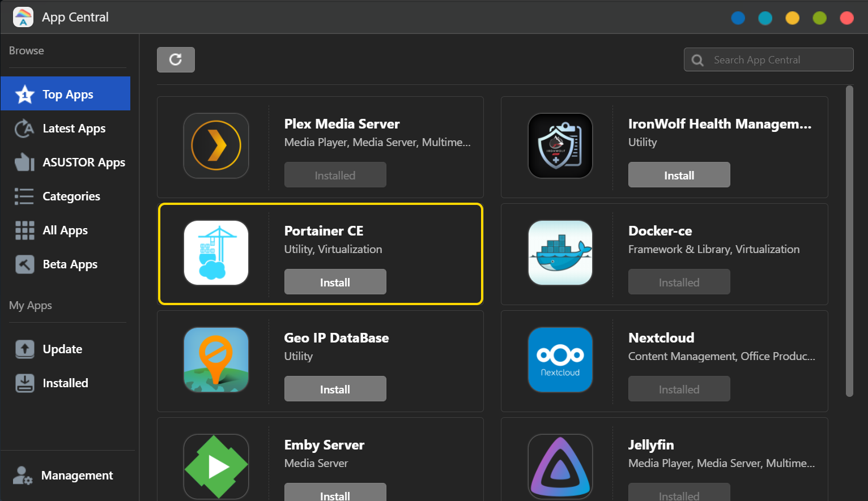Click the Nextcloud app icon
This screenshot has height=501, width=868.
(560, 359)
